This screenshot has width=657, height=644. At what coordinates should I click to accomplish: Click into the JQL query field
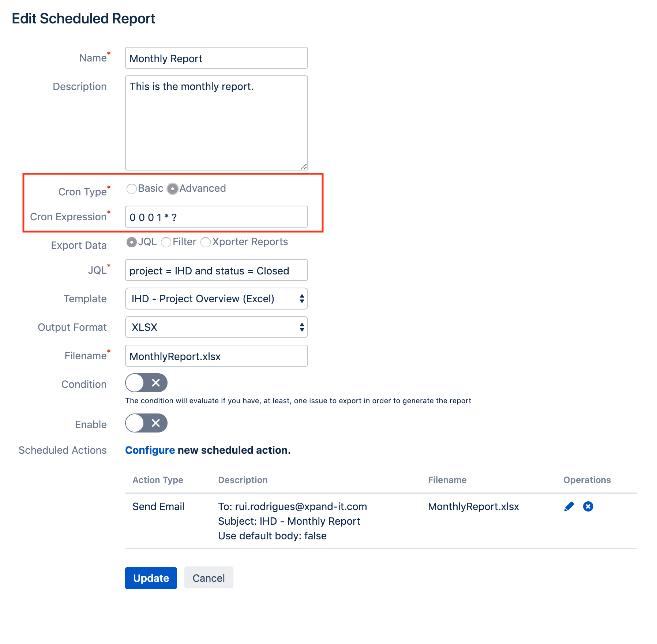point(216,270)
